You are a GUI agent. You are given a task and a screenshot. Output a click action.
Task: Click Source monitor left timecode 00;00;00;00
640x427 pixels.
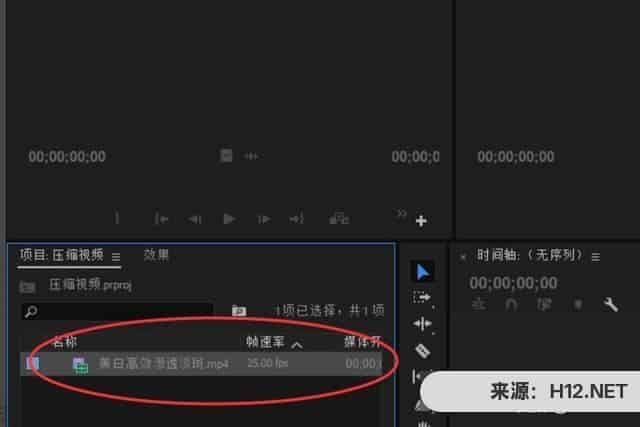tap(67, 156)
